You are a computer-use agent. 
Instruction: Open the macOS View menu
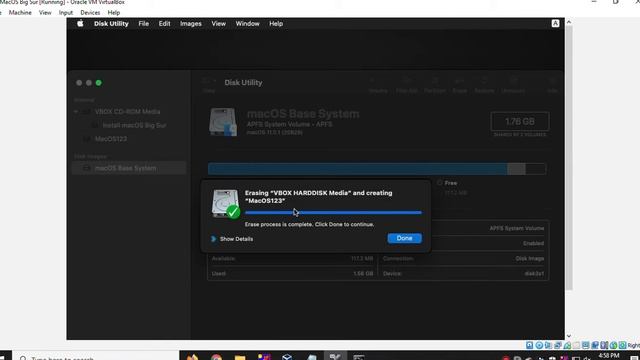pyautogui.click(x=218, y=24)
